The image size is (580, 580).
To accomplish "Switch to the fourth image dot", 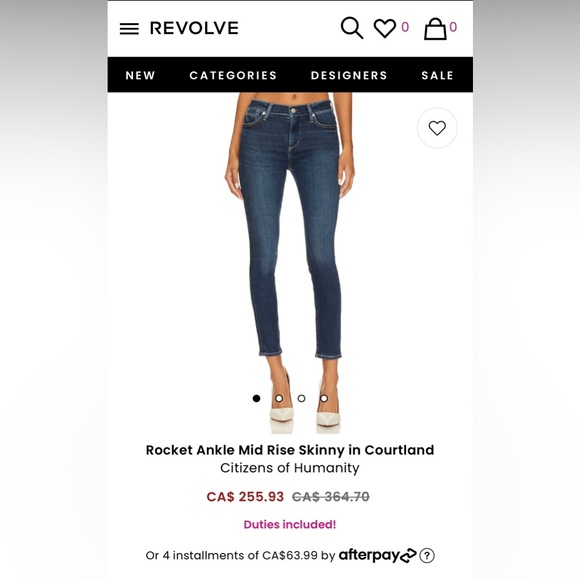I will [x=324, y=398].
